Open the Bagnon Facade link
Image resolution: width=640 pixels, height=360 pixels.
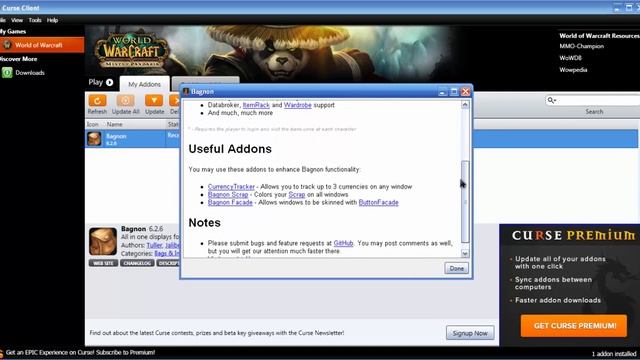click(x=230, y=202)
